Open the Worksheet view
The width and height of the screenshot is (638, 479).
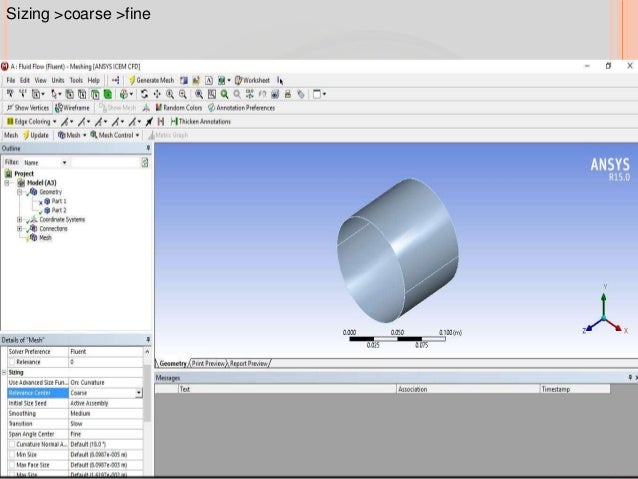pyautogui.click(x=252, y=80)
